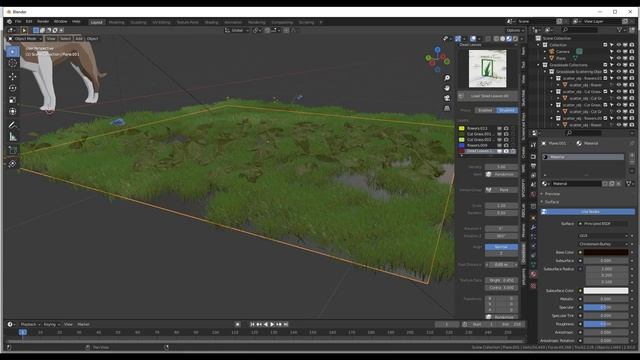
Task: Select the Move tool
Action: [13, 76]
